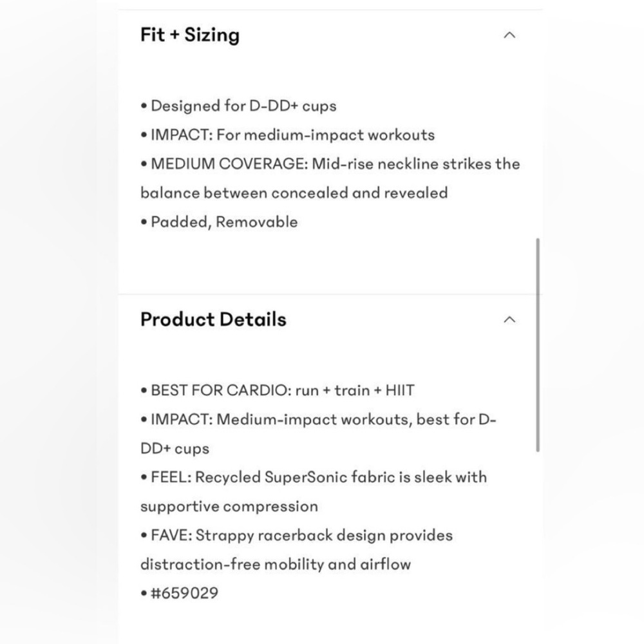Collapse the Fit + Sizing section chevron
This screenshot has height=644, width=644.
tap(509, 35)
